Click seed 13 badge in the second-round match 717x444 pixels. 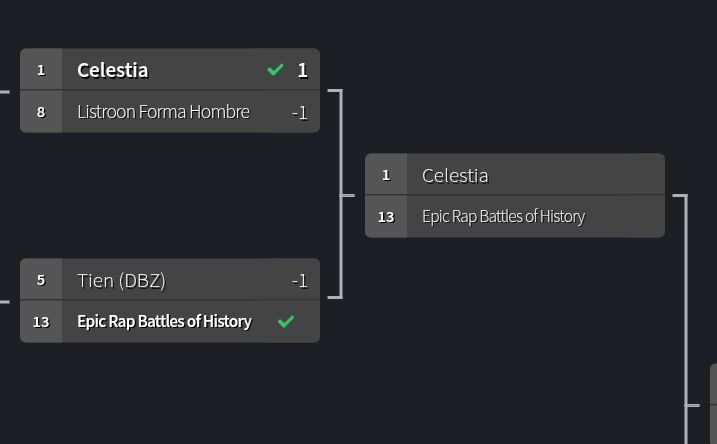[386, 217]
